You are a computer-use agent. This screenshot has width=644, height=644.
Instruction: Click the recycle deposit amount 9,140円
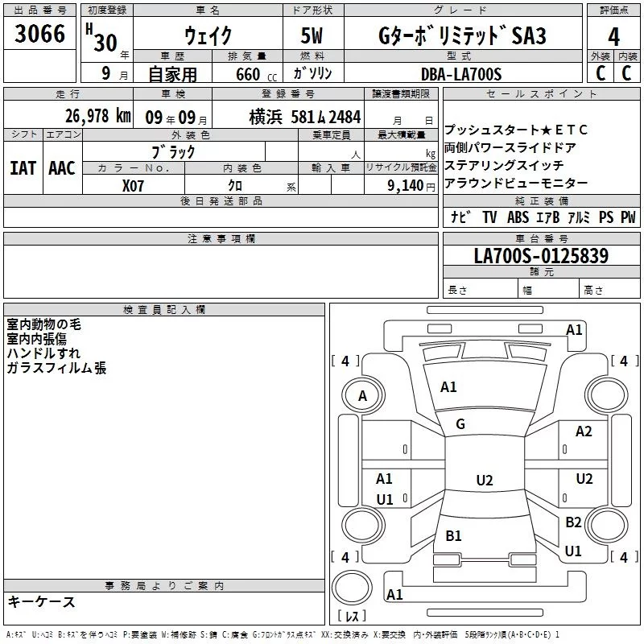402,185
